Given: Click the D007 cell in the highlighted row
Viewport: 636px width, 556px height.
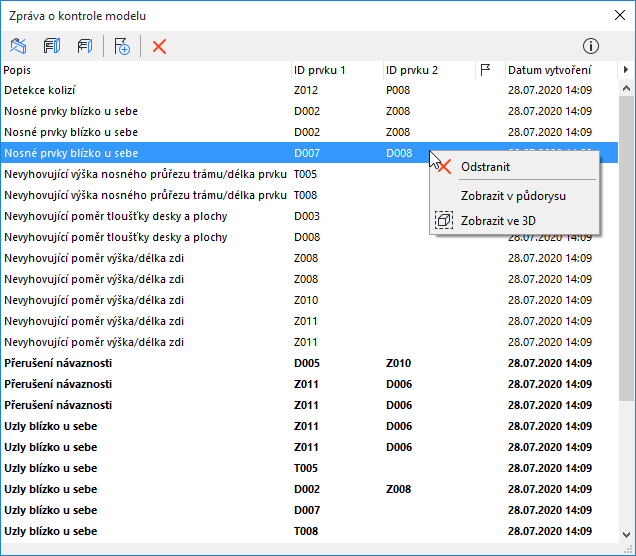Looking at the screenshot, I should coord(307,153).
